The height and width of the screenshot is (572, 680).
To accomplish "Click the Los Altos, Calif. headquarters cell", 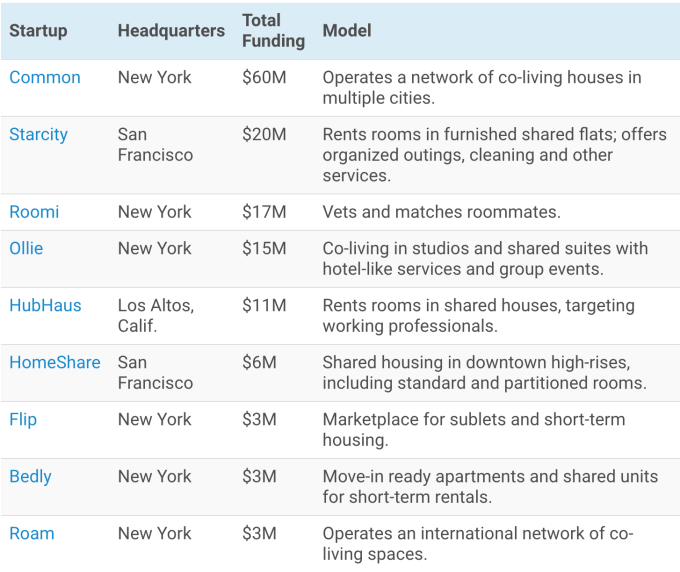I will click(x=155, y=315).
